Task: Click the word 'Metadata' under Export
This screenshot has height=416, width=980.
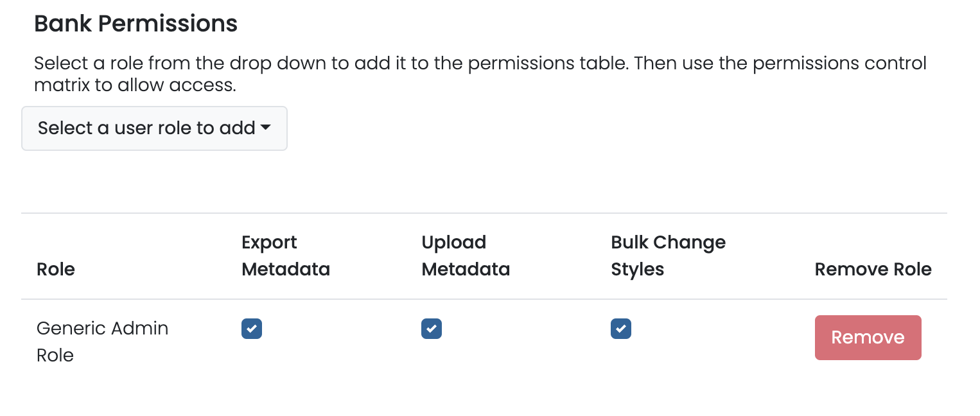Action: coord(286,270)
